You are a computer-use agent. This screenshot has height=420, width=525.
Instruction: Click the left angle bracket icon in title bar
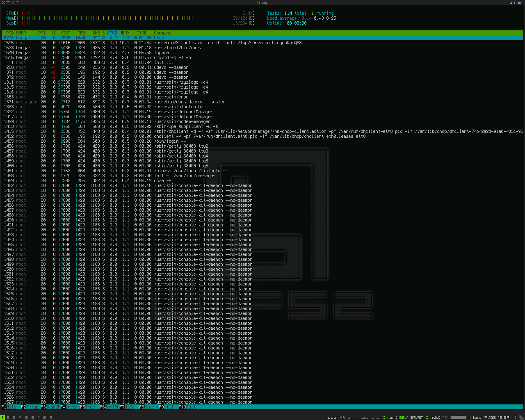[13, 2]
